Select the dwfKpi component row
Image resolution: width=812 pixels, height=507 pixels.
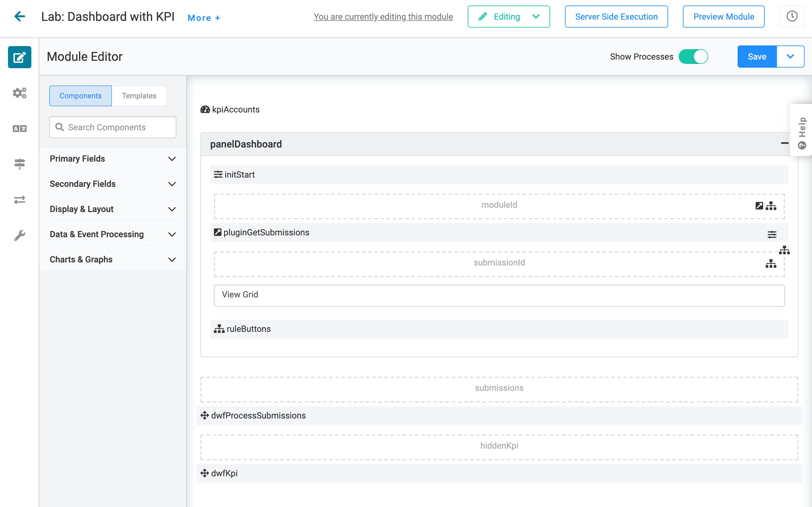(499, 473)
